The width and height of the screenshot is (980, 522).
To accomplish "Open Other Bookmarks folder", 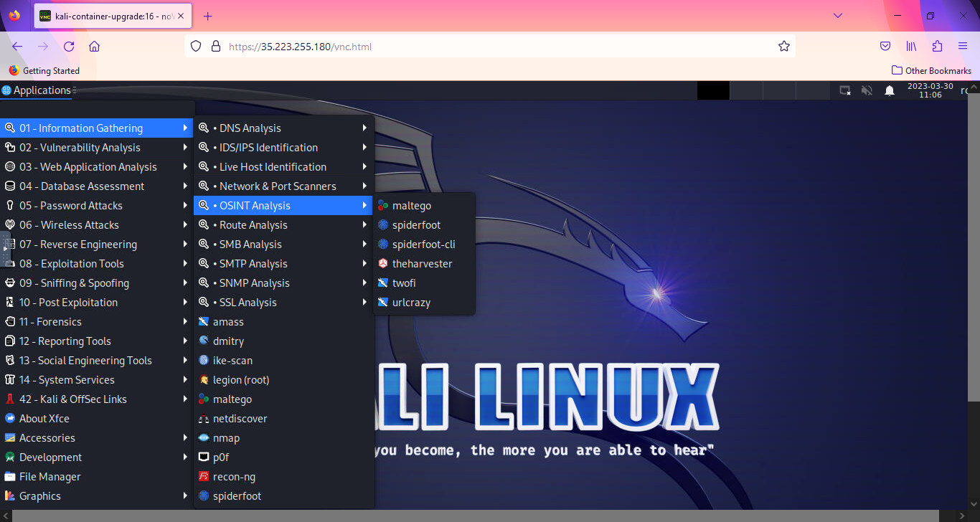I will [931, 70].
